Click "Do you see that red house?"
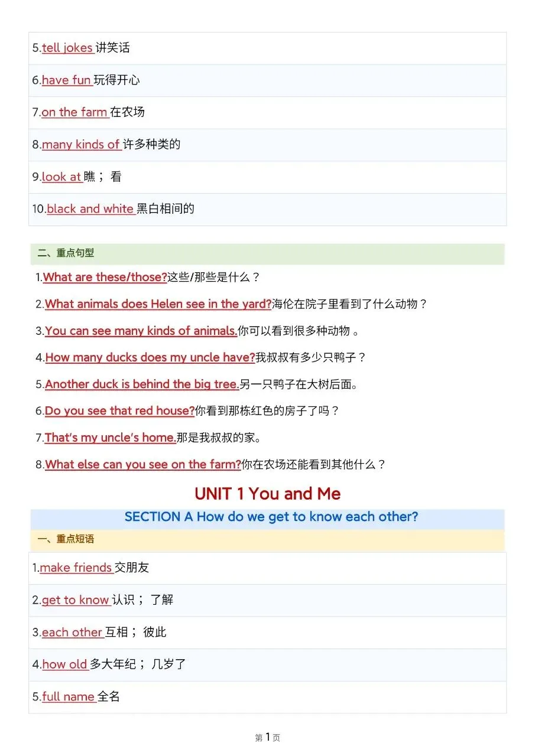Viewport: 535px width, 756px height. (119, 411)
